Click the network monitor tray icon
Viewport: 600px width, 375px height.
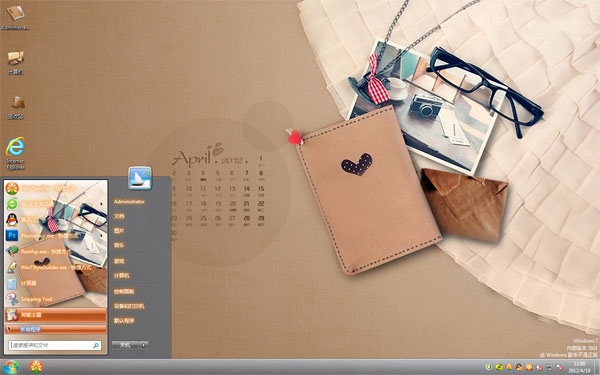(x=549, y=367)
